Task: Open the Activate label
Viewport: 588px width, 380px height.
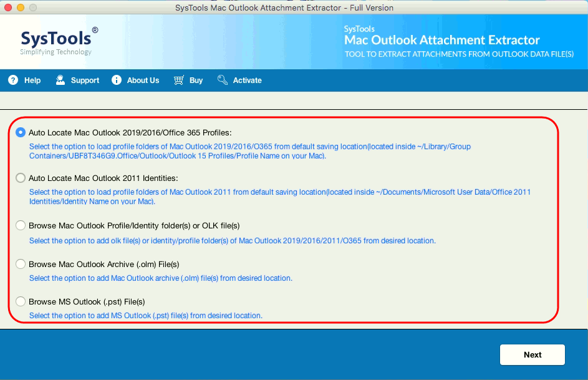Action: point(247,80)
